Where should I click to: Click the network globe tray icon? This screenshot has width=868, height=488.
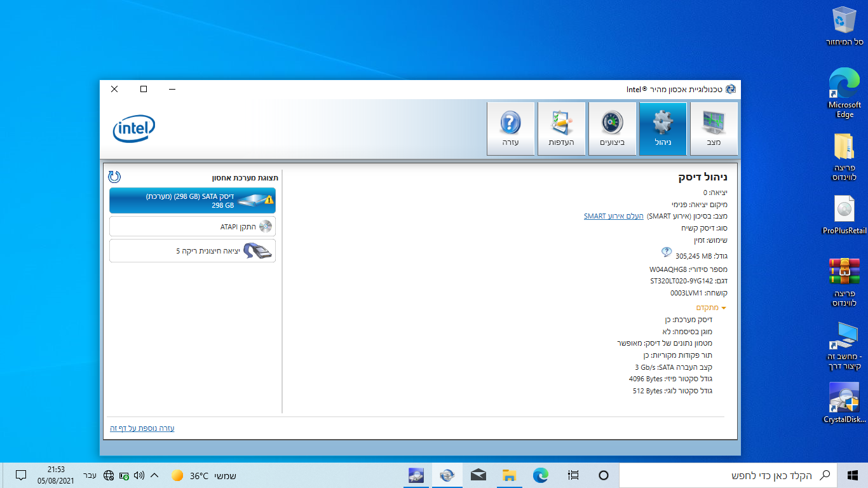pos(109,475)
